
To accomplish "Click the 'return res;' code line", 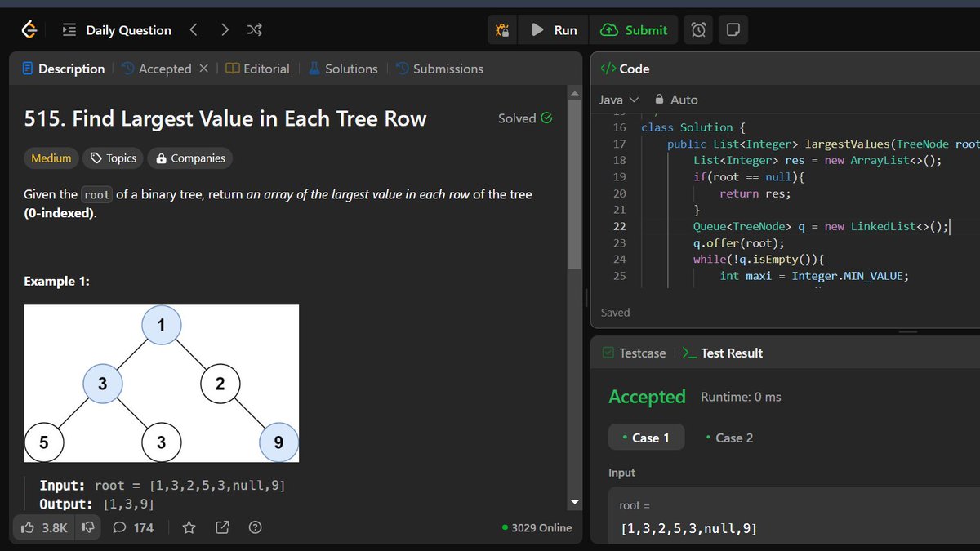I will click(755, 193).
